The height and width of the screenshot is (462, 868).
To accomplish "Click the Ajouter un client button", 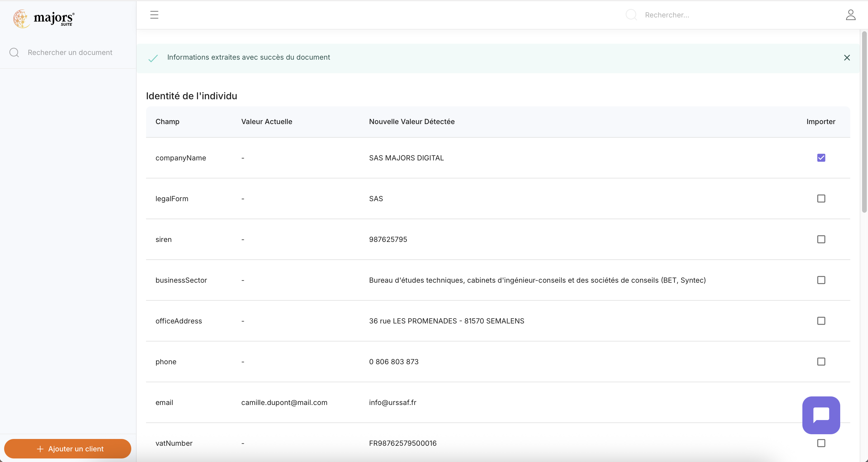I will (x=67, y=448).
